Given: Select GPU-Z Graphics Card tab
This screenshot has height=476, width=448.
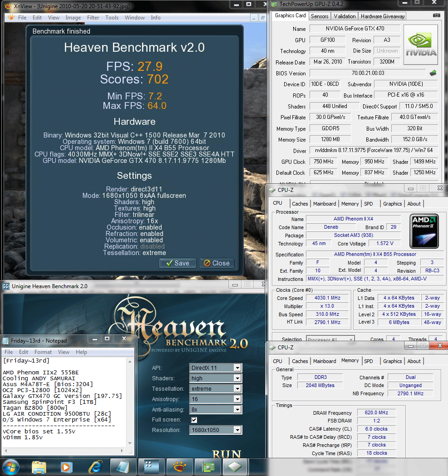Looking at the screenshot, I should (290, 15).
